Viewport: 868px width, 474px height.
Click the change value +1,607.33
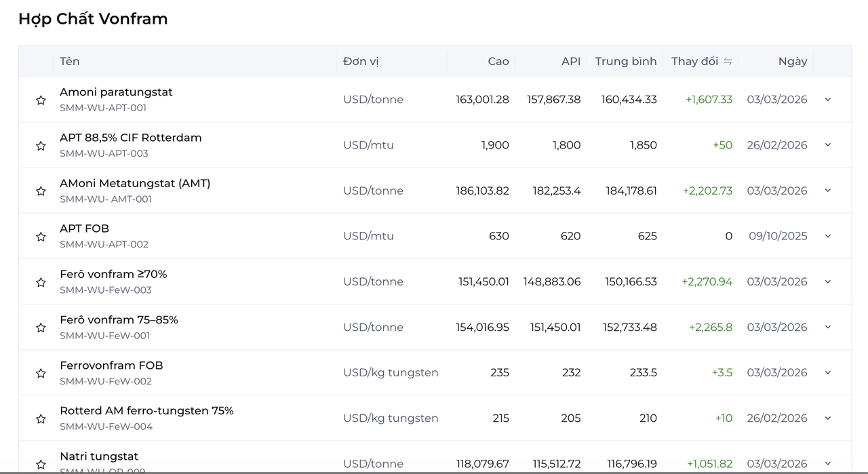[x=709, y=99]
